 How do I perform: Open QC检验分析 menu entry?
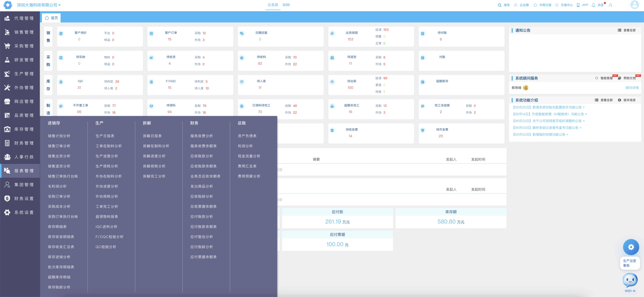[106, 247]
